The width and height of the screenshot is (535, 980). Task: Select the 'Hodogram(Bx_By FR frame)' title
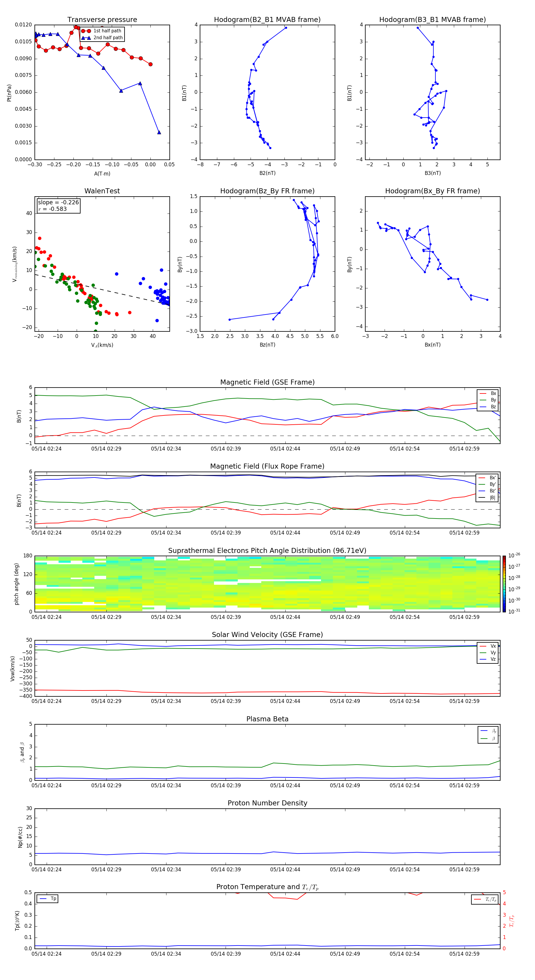[432, 191]
